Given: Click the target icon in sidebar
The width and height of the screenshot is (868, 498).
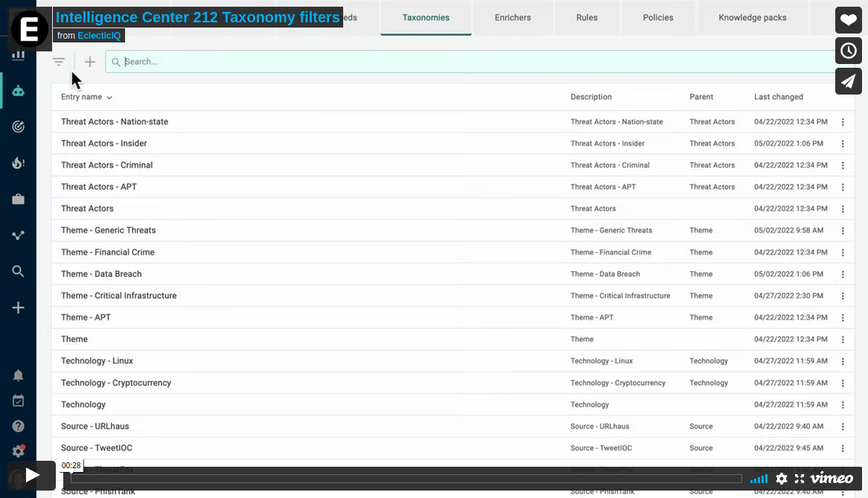Looking at the screenshot, I should coord(18,127).
